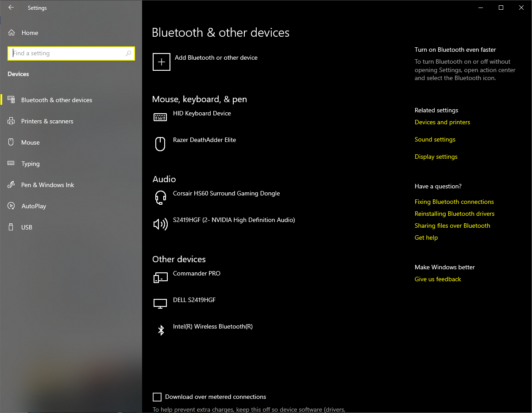Select Intel(R) Wireless Bluetooth(R) device
Viewport: 532px width, 413px height.
point(161,330)
